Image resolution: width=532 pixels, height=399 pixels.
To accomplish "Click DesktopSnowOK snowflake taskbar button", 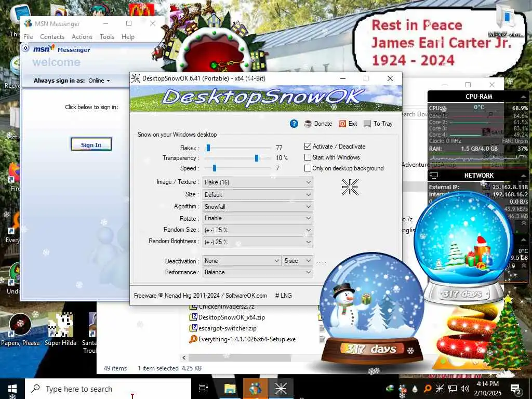I will point(281,389).
